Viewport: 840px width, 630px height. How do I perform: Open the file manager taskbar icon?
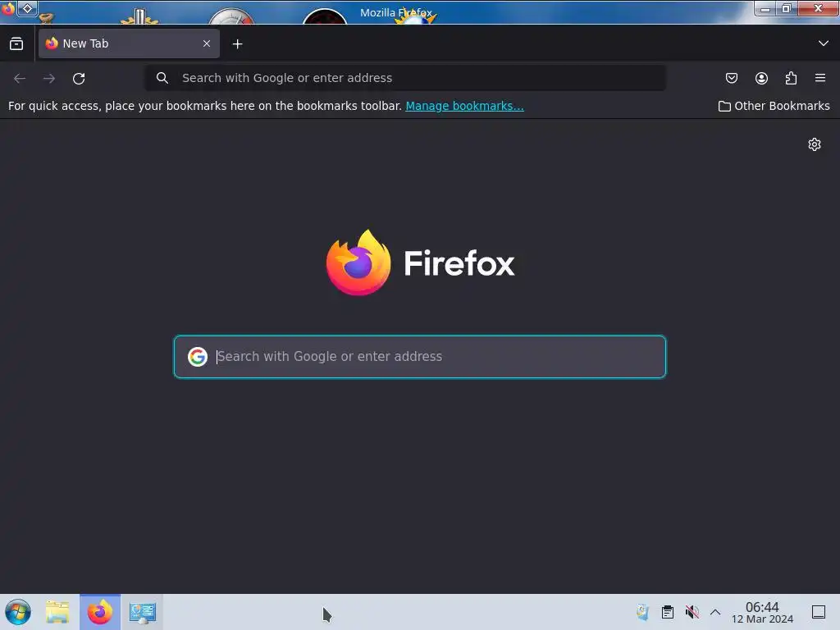point(57,612)
